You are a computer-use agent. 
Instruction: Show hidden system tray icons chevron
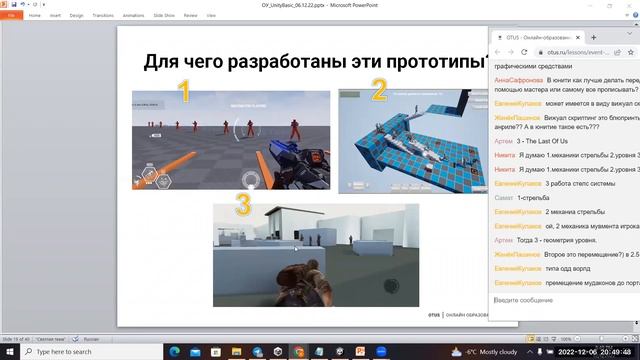(x=529, y=351)
